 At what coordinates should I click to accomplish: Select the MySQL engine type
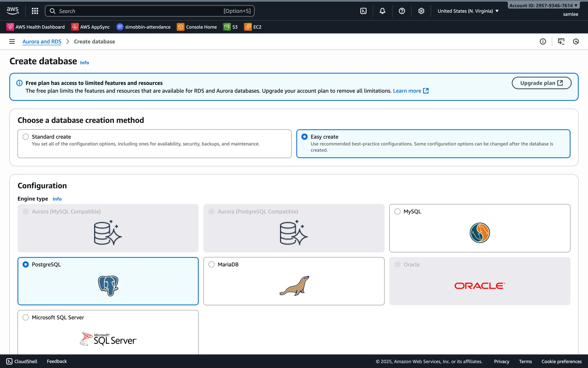(398, 212)
